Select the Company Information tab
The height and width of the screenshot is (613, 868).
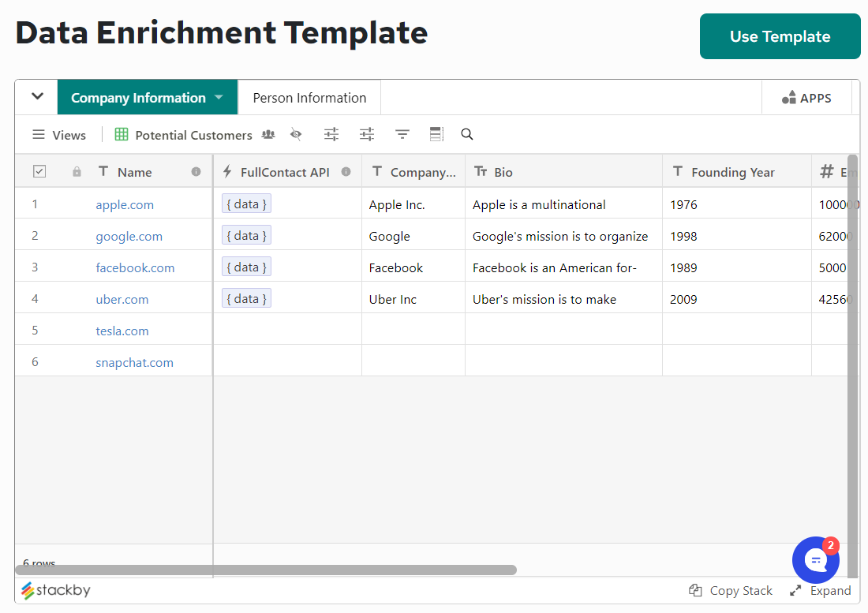(138, 97)
